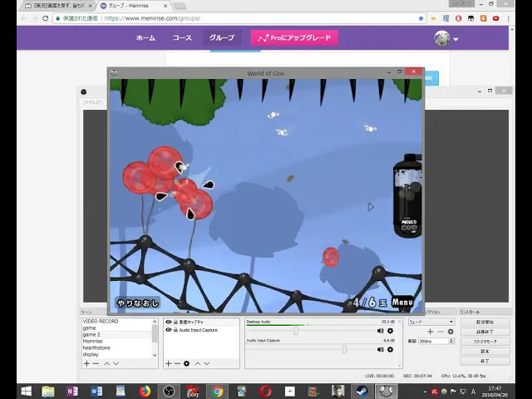Click the スタジオモード button in OBS

485,342
